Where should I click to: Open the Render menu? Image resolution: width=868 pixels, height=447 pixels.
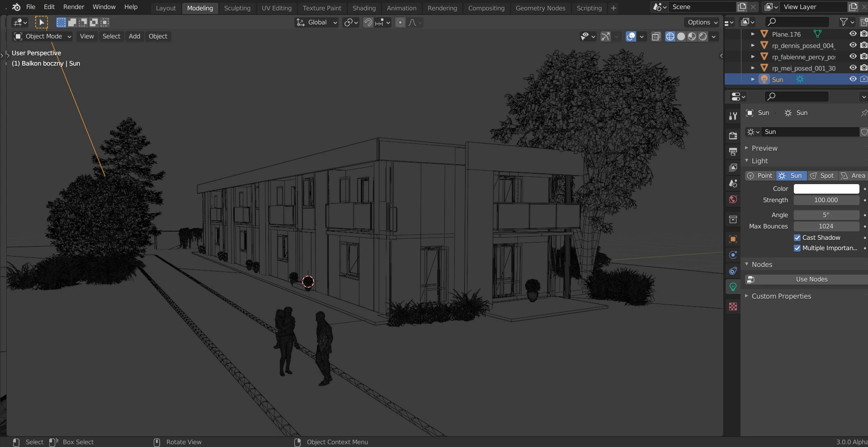click(x=74, y=7)
